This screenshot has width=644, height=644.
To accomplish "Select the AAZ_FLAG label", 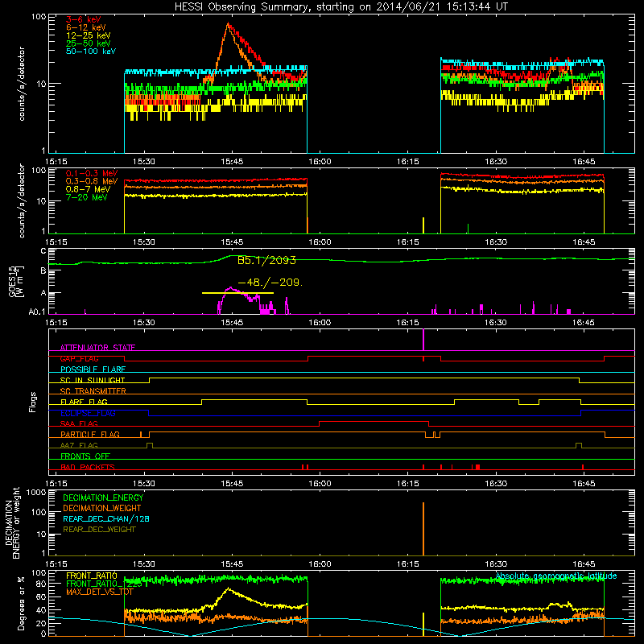I will click(79, 445).
